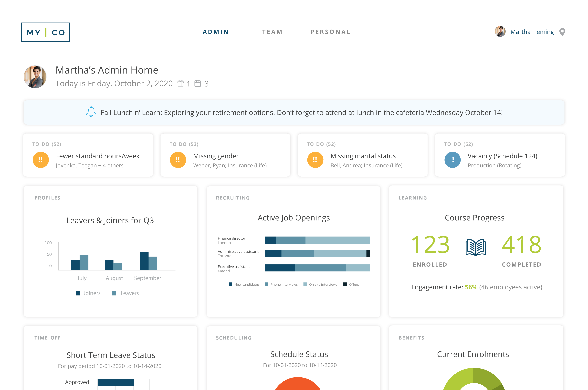This screenshot has height=390, width=588.
Task: Open the Admin tab
Action: point(216,32)
